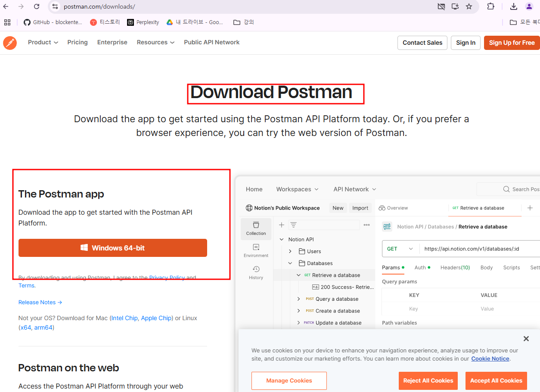Screen dimensions: 540x392
Task: Open the GET method dropdown
Action: (x=400, y=249)
